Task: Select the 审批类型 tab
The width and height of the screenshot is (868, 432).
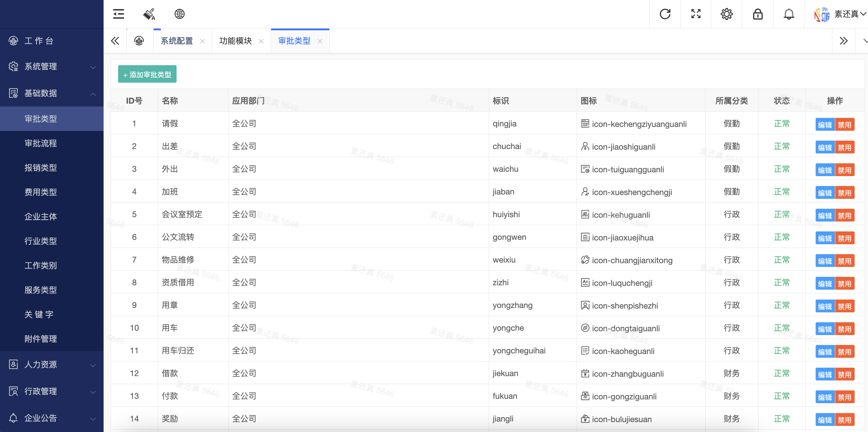Action: [x=294, y=41]
